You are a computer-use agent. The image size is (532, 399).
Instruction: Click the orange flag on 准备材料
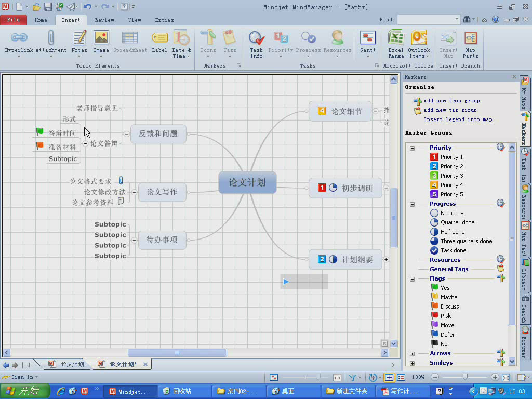39,145
